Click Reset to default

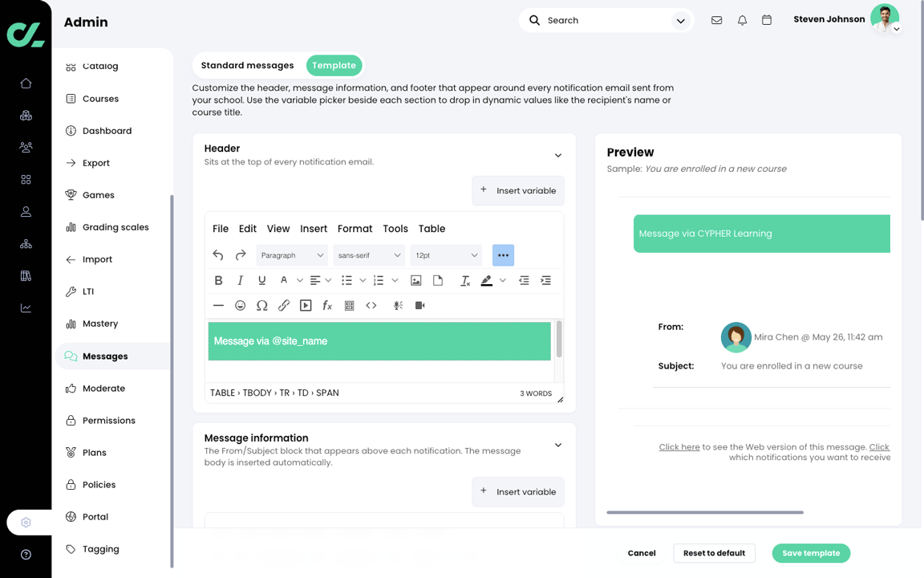pos(714,553)
